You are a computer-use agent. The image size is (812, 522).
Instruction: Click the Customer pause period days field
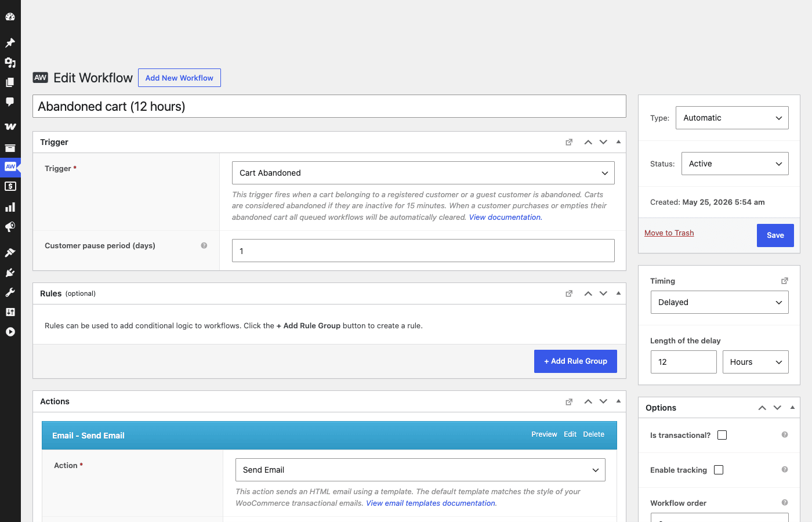point(423,251)
